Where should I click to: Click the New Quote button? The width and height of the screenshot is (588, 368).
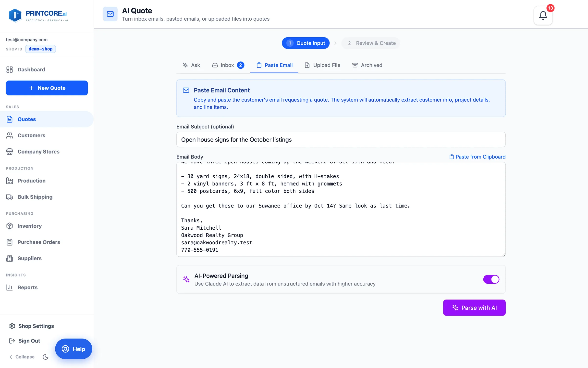47,88
